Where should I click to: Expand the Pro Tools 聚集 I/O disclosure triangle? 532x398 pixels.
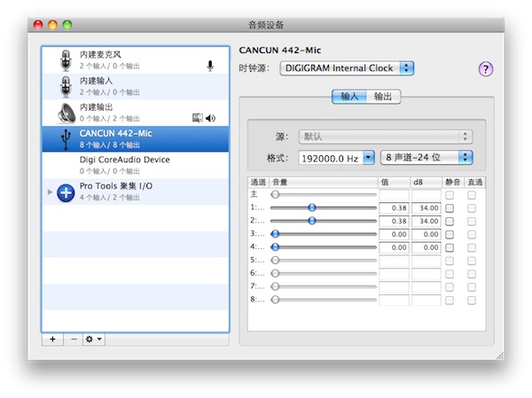(50, 191)
